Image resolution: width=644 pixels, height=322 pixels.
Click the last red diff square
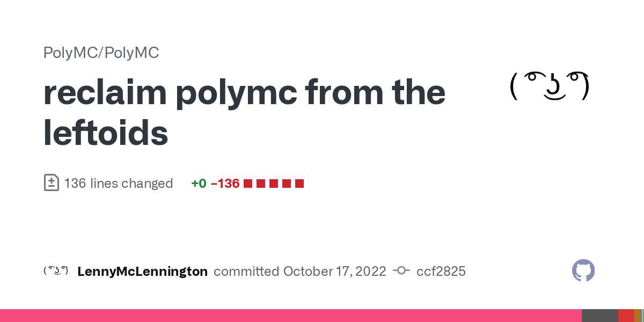coord(299,184)
